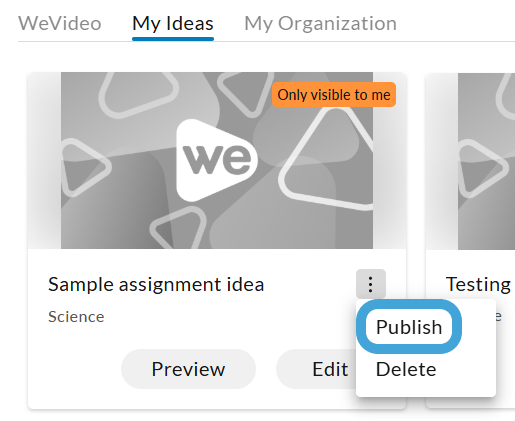This screenshot has height=421, width=515.
Task: Click the play triangle on the Testing thumbnail
Action: click(482, 168)
